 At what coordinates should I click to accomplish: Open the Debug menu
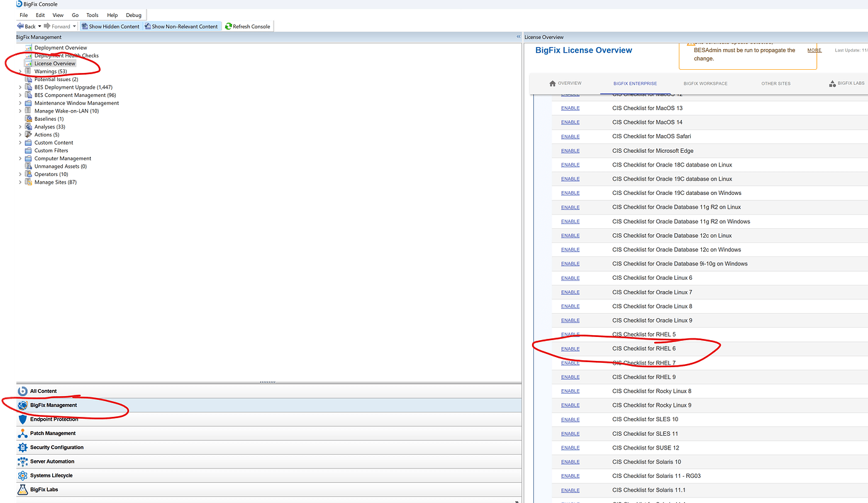coord(134,15)
